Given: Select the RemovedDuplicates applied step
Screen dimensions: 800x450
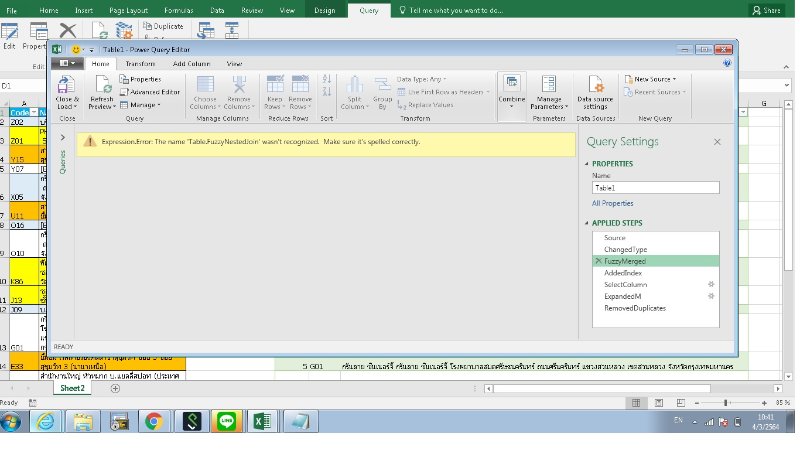Looking at the screenshot, I should (634, 308).
